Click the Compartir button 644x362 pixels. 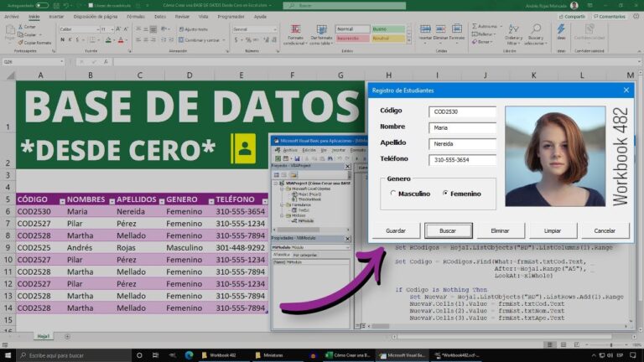click(x=572, y=17)
